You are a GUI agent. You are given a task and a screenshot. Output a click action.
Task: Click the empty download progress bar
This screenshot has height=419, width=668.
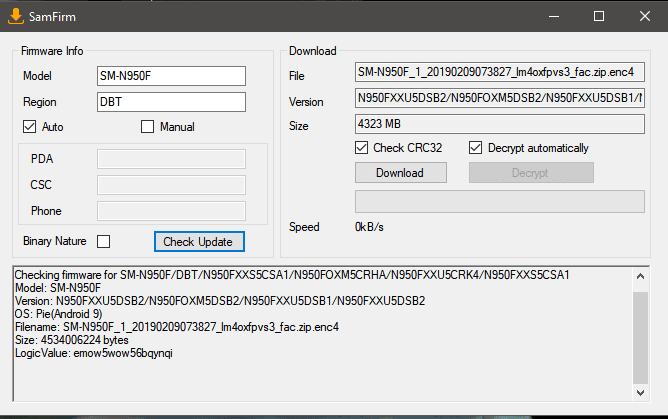[500, 201]
